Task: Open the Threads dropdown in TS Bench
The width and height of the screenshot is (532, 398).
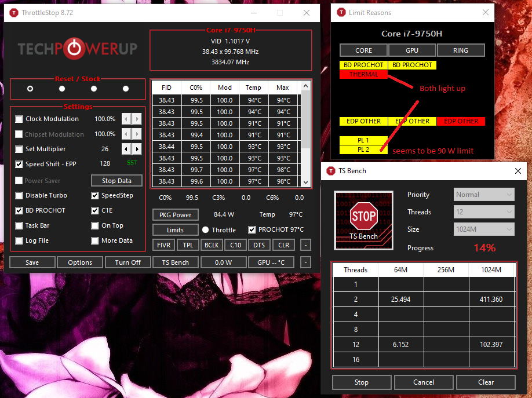Action: point(484,211)
